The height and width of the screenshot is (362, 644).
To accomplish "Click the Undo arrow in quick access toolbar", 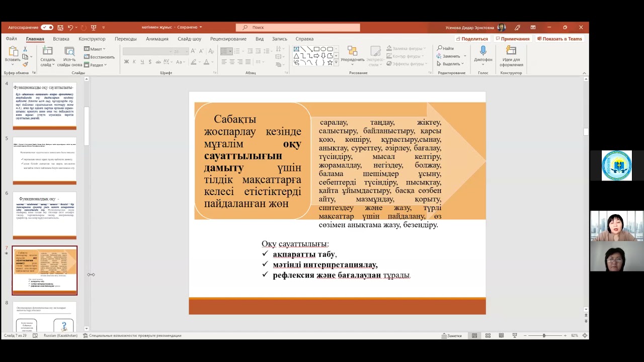I will point(70,27).
